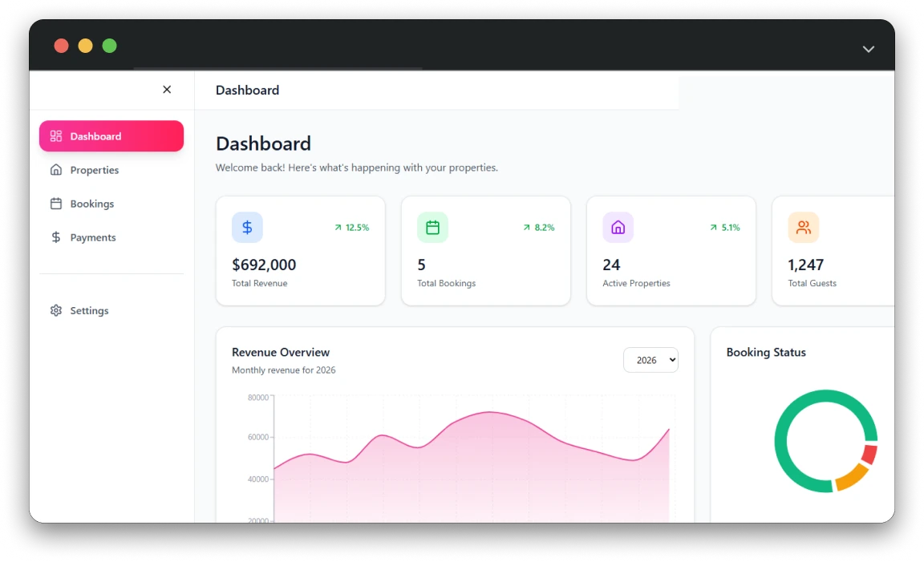Select Dashboard in the sidebar menu
The image size is (924, 562).
pyautogui.click(x=111, y=136)
